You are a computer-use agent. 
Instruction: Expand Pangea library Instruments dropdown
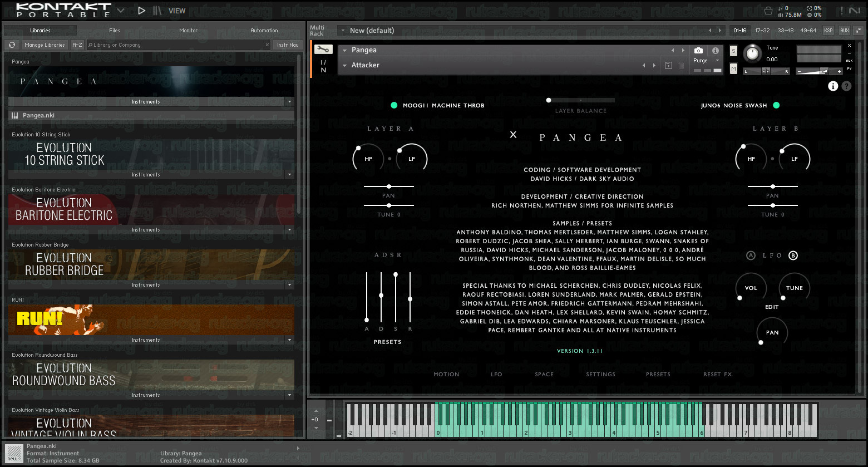[x=289, y=102]
